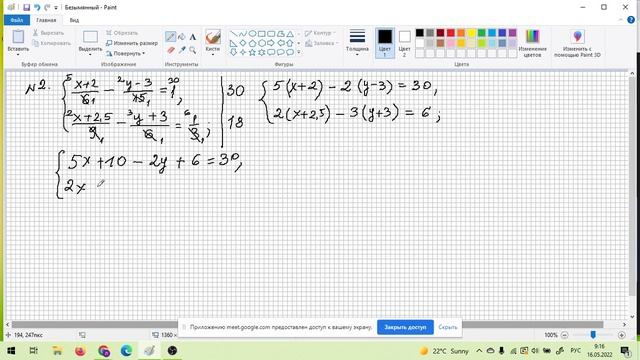This screenshot has height=360, width=640.
Task: Choose the curve shape
Action: 243,33
